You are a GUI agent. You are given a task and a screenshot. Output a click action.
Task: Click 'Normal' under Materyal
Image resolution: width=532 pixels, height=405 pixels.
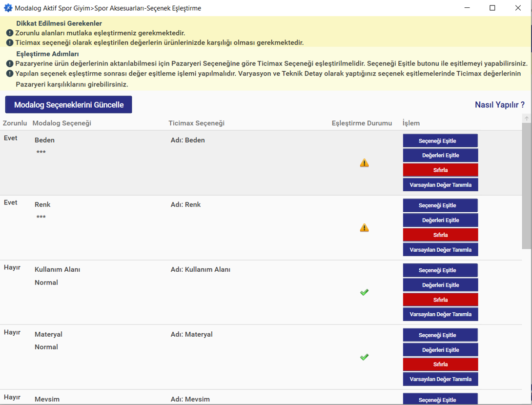(46, 347)
